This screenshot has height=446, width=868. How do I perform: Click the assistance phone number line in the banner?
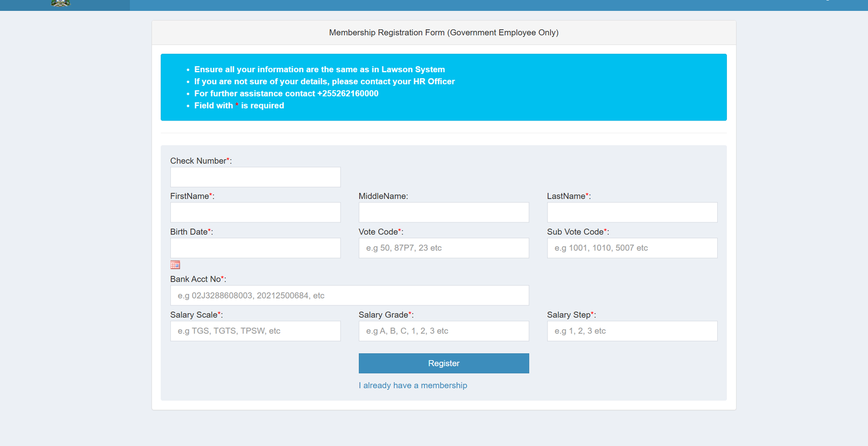click(286, 93)
